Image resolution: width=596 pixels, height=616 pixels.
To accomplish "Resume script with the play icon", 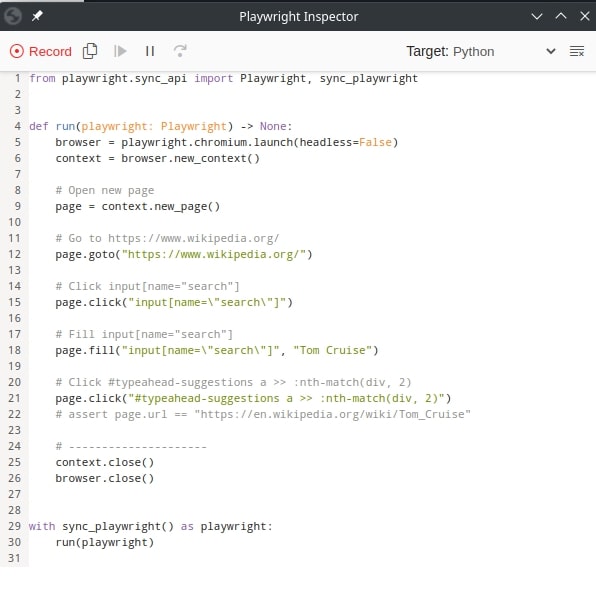I will [120, 51].
